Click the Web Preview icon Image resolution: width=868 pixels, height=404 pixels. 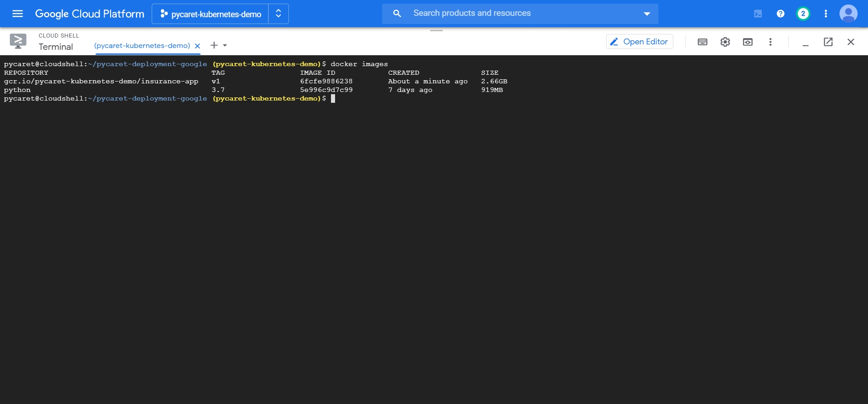pos(748,42)
